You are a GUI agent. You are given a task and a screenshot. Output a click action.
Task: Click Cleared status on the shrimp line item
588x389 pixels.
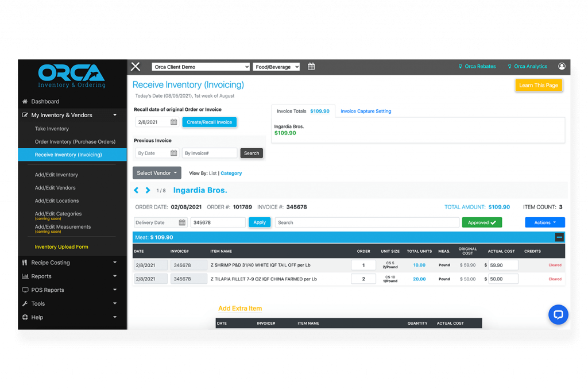click(x=554, y=264)
